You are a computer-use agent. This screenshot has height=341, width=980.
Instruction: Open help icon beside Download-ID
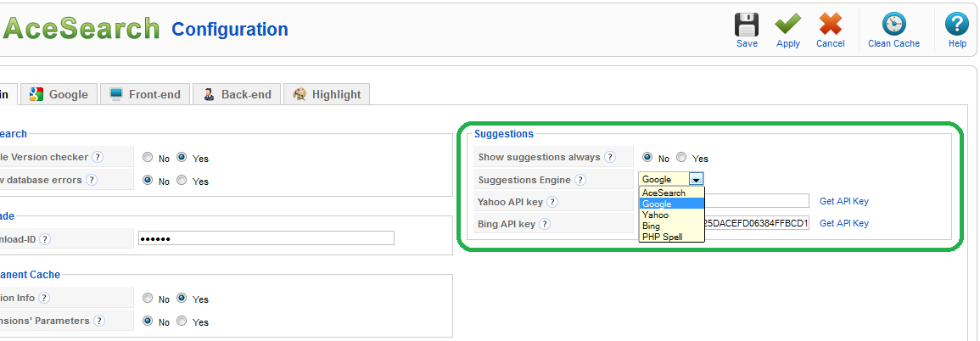(x=45, y=239)
